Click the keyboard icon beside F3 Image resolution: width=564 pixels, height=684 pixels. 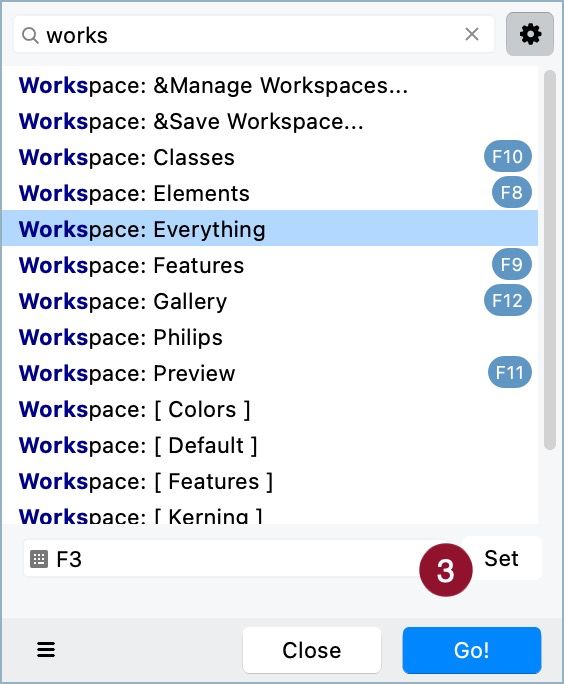(x=38, y=559)
